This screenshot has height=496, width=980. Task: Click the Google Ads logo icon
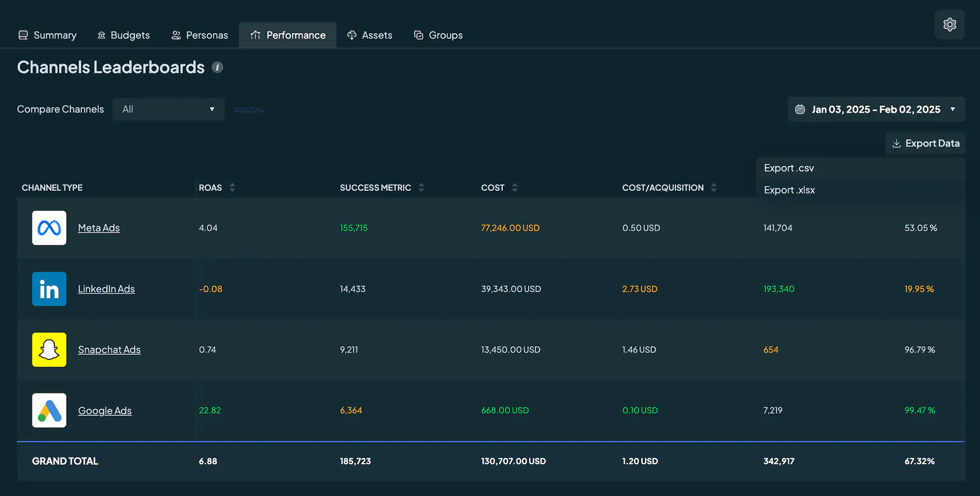coord(49,410)
